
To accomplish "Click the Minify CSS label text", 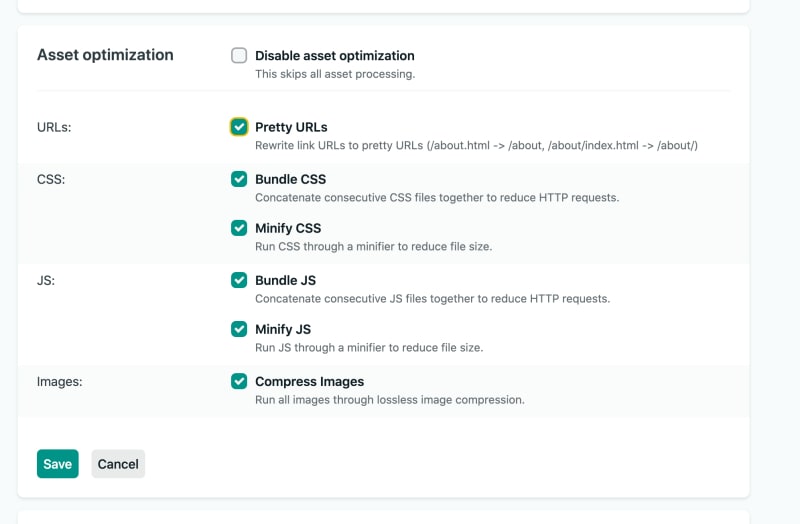I will click(x=288, y=229).
